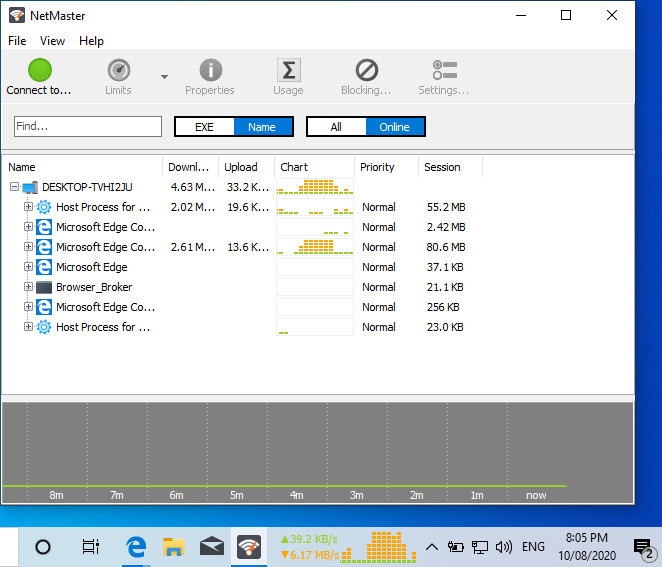
Task: Switch display to Name mode
Action: [x=262, y=127]
